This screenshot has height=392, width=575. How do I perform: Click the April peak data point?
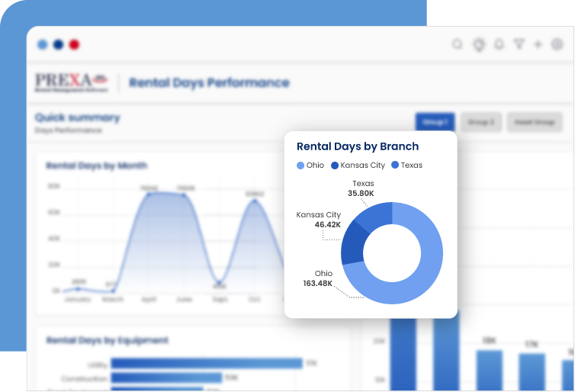click(x=149, y=194)
